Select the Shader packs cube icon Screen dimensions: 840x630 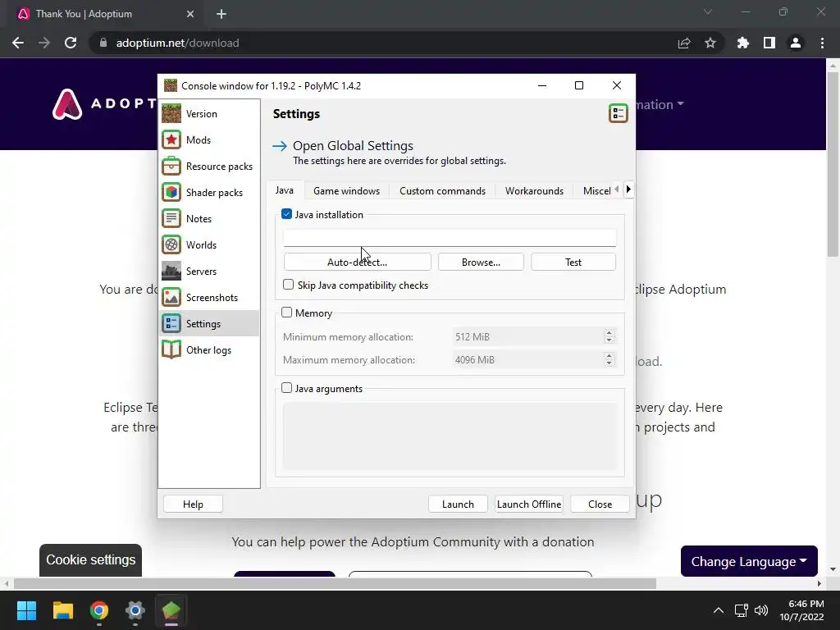tap(171, 192)
